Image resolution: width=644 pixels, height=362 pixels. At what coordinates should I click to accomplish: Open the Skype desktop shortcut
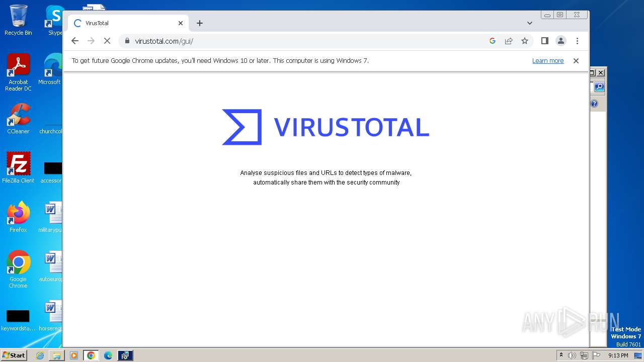pos(54,20)
